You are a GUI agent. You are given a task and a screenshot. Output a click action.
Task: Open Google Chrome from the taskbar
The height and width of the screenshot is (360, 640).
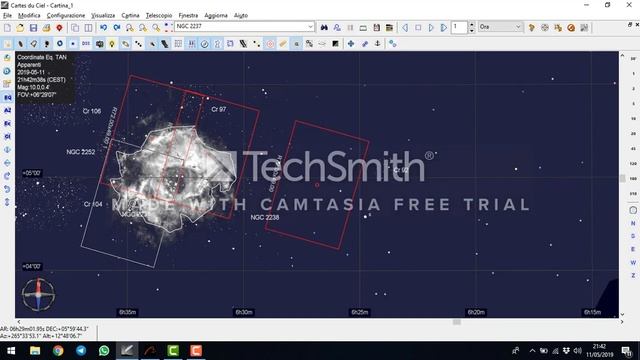(58, 351)
